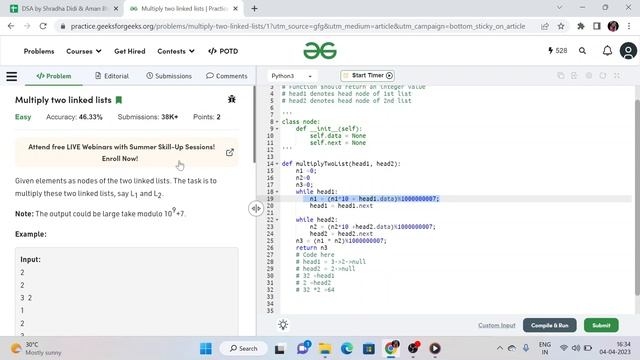This screenshot has width=640, height=360.
Task: Open Microsoft Store from the taskbar
Action: click(x=369, y=349)
